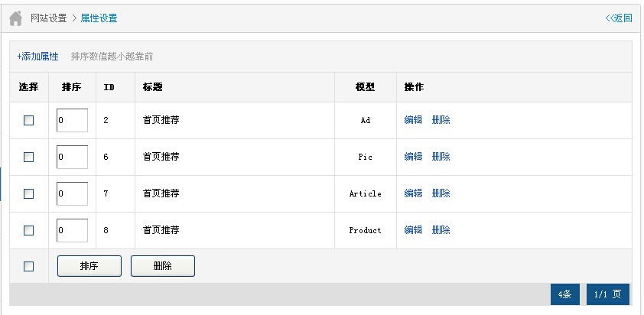The image size is (644, 315).
Task: Click the 排序 button below table
Action: (89, 266)
